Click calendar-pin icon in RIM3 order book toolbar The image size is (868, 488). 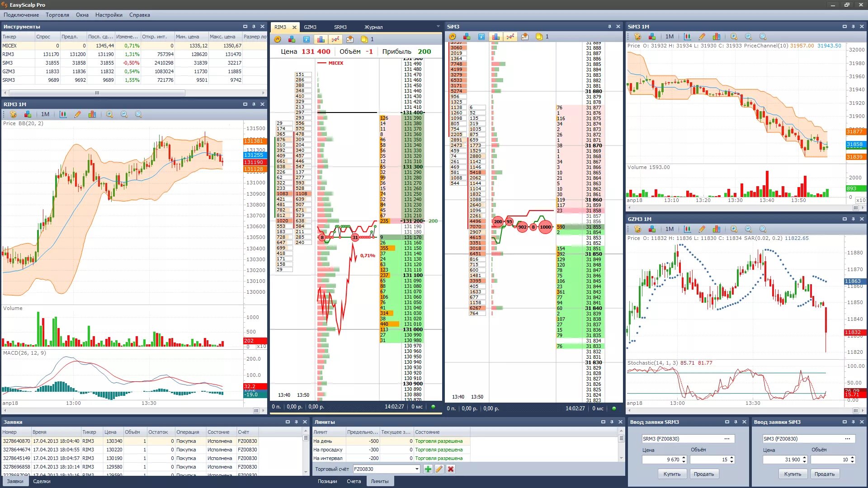pyautogui.click(x=349, y=39)
